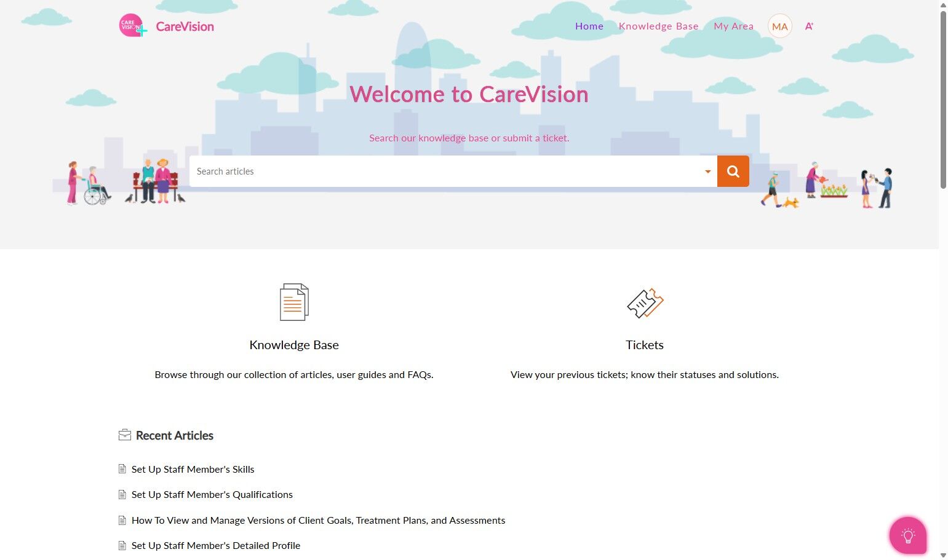The image size is (948, 560).
Task: Click the CareVision logo icon
Action: click(133, 26)
